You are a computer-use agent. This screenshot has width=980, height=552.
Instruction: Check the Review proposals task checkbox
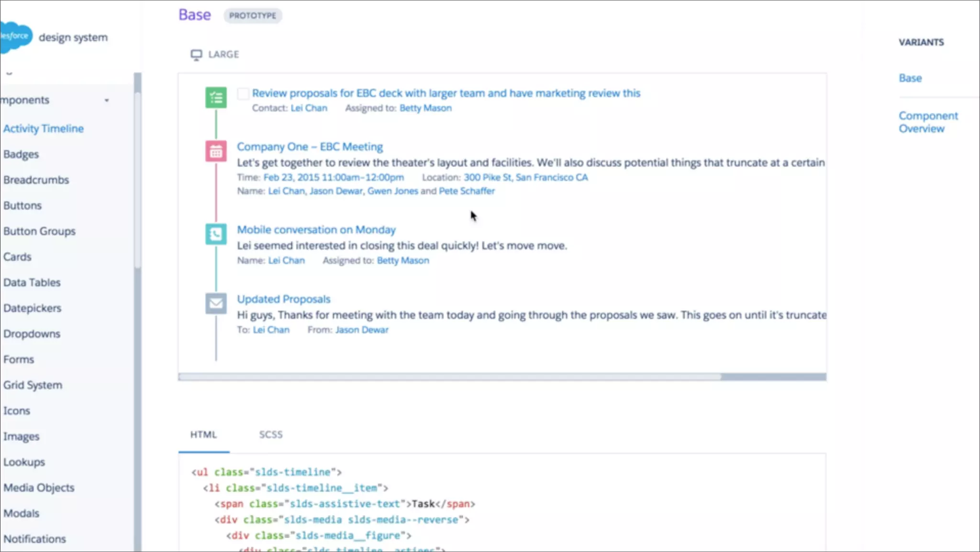243,93
